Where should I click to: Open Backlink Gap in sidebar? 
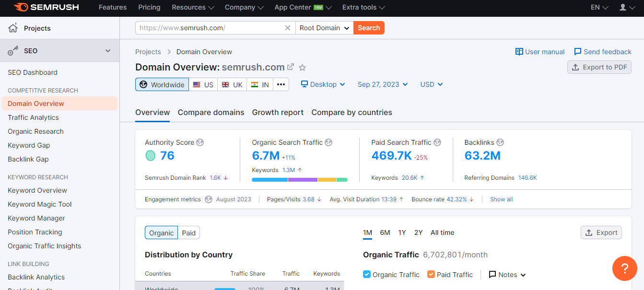[x=28, y=159]
